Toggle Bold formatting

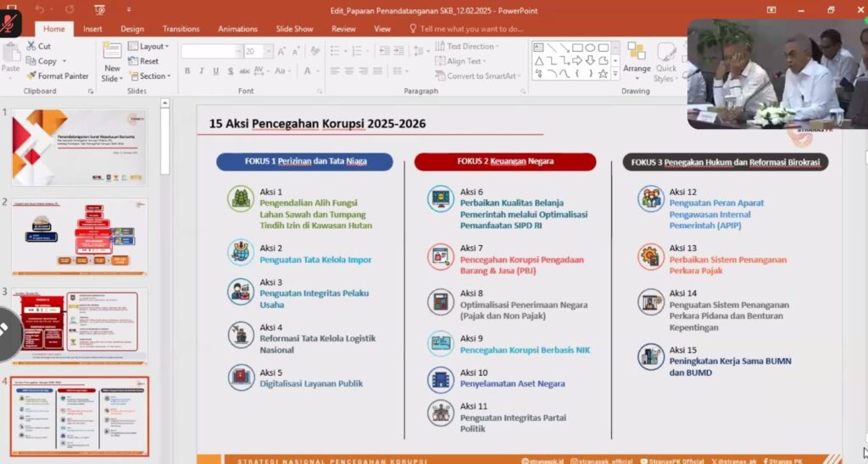[187, 71]
